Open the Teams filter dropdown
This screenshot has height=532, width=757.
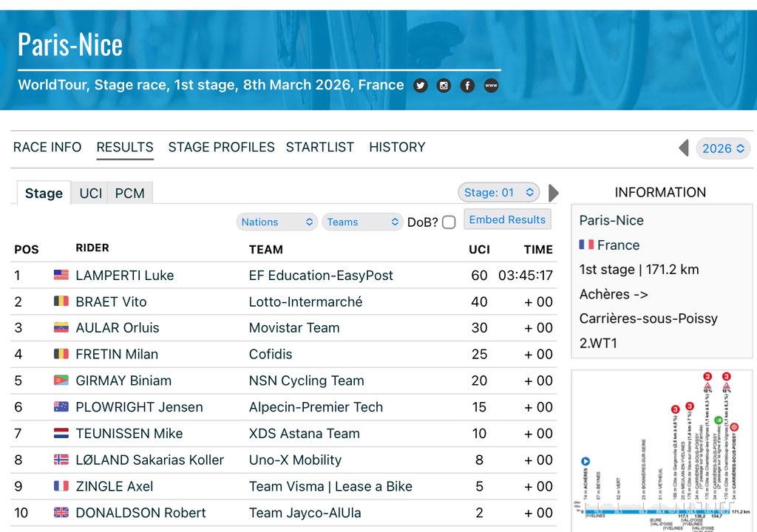click(362, 222)
